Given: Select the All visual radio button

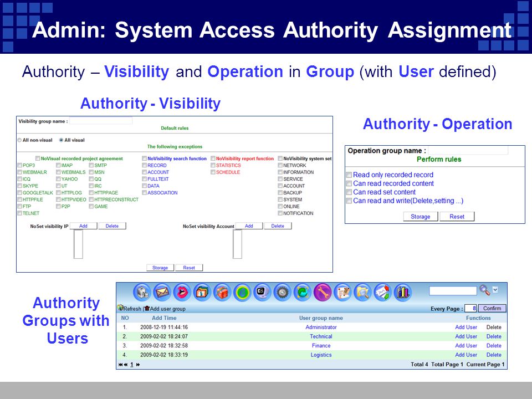Looking at the screenshot, I should pyautogui.click(x=61, y=140).
